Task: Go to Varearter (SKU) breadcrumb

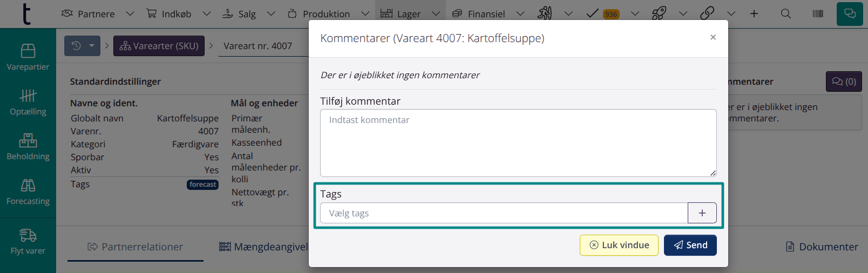Action: pos(159,46)
